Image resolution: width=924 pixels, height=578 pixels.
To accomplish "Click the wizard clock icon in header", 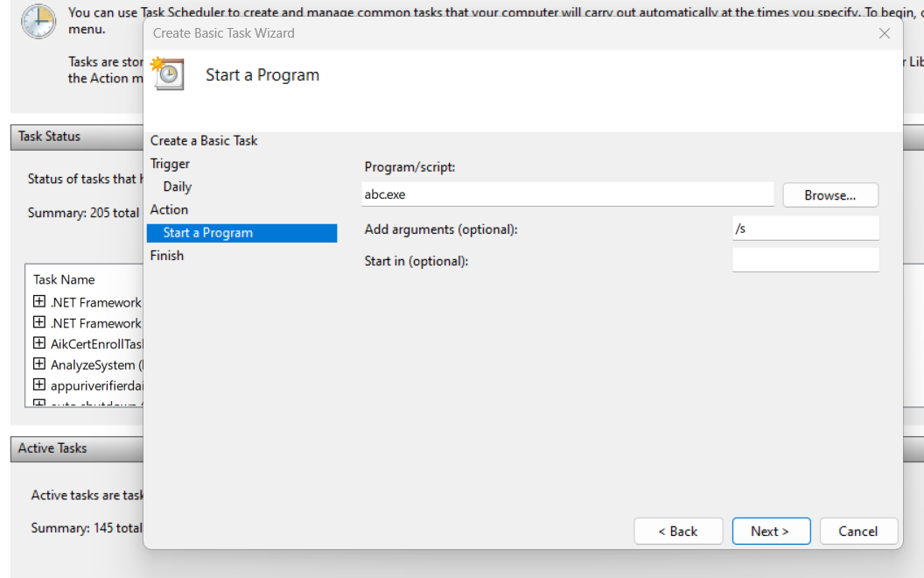I will point(168,74).
